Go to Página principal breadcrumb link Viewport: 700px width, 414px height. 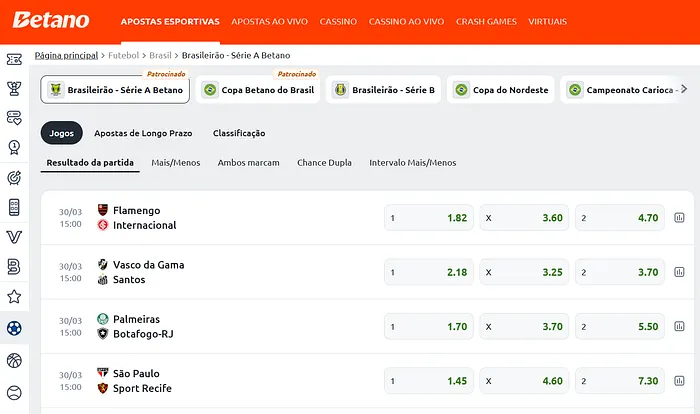pyautogui.click(x=66, y=55)
